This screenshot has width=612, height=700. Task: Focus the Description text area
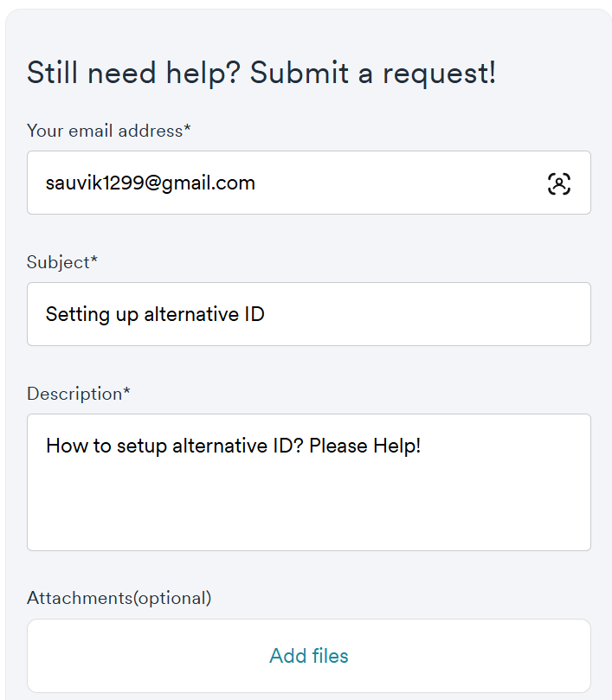click(309, 482)
